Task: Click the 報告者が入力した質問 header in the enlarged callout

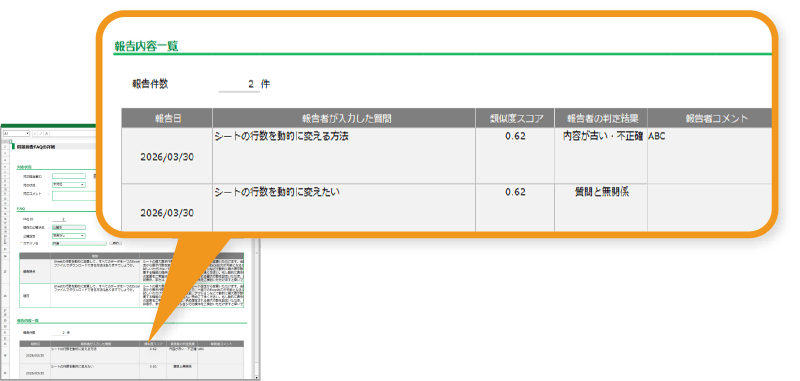Action: 344,118
